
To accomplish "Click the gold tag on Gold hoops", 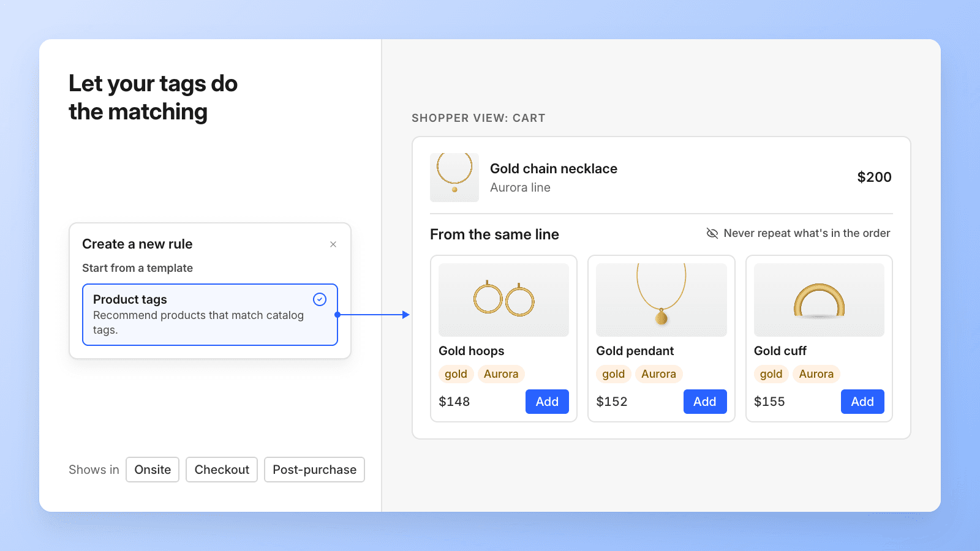I will (x=456, y=374).
